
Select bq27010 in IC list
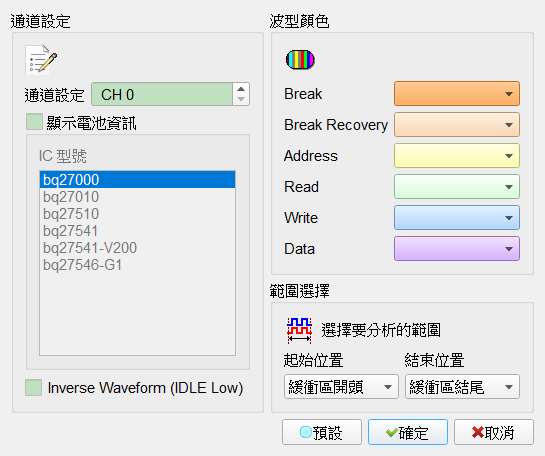[x=137, y=197]
